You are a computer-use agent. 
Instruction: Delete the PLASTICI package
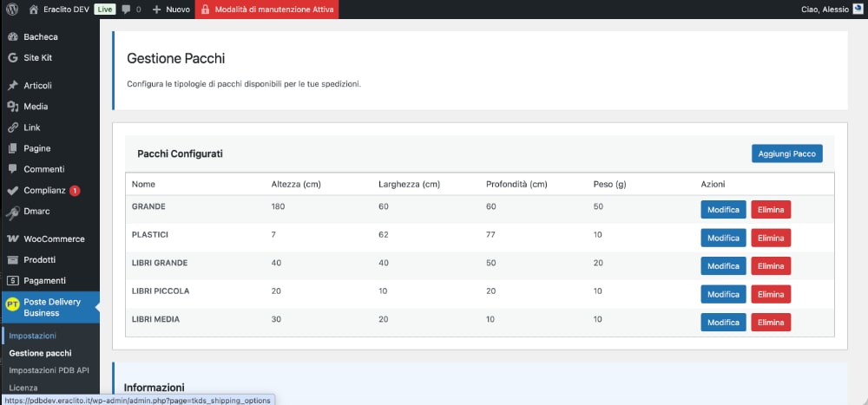pyautogui.click(x=771, y=238)
